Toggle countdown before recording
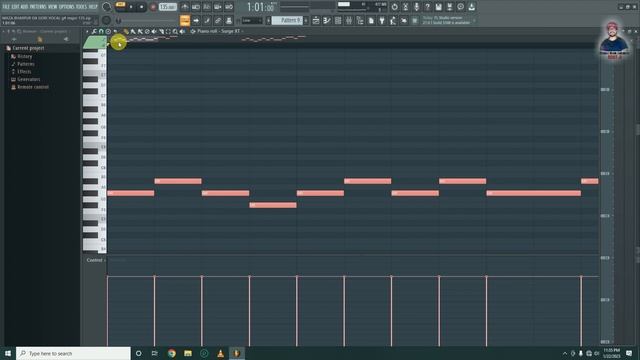The height and width of the screenshot is (360, 640). coord(207,7)
